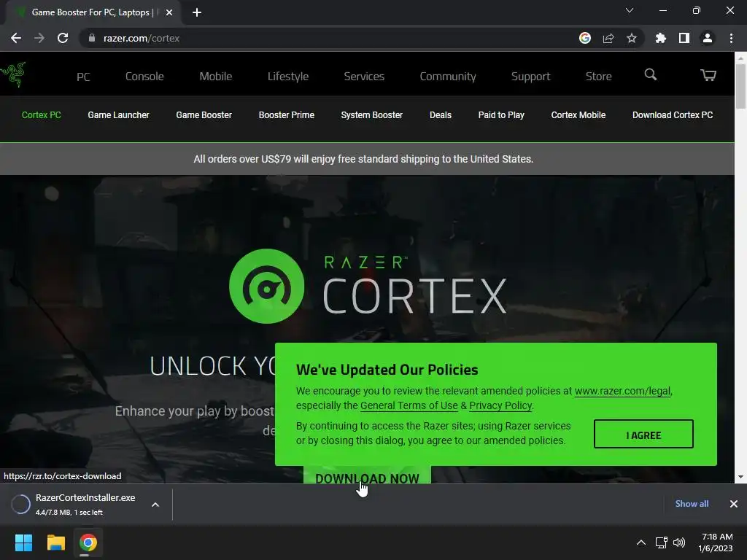Screen dimensions: 747x560
Task: Open the www.razer.com/legal link
Action: pos(623,391)
